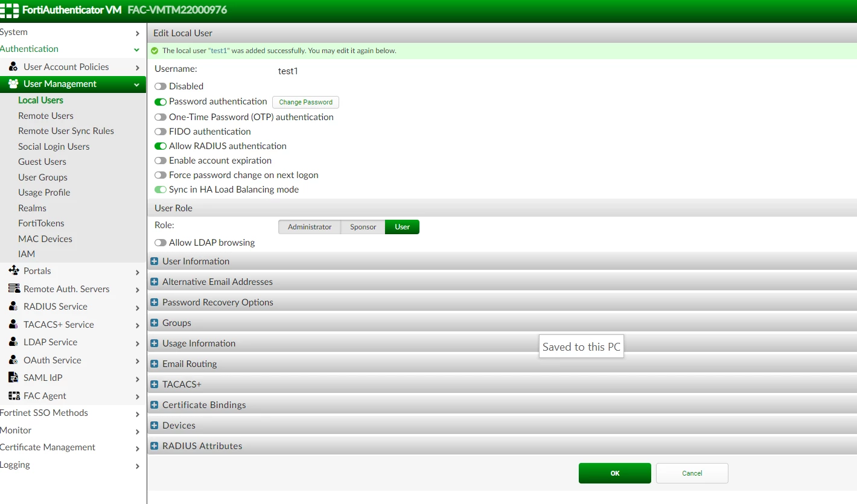Click the Change Password button

click(305, 102)
